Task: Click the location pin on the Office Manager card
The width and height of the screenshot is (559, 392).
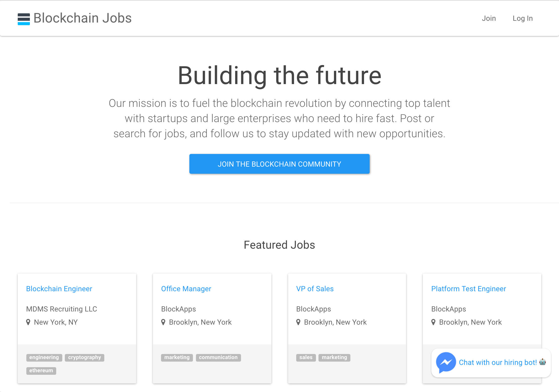Action: click(x=164, y=322)
